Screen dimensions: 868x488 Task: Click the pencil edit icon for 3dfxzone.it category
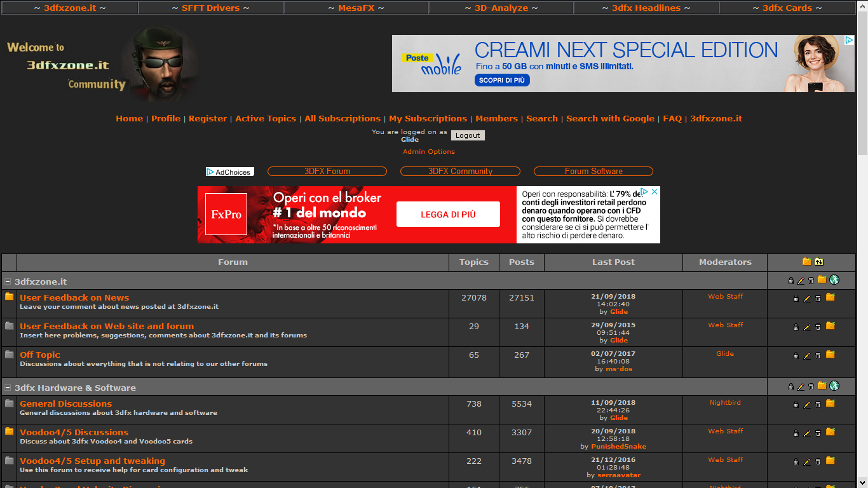pos(801,280)
